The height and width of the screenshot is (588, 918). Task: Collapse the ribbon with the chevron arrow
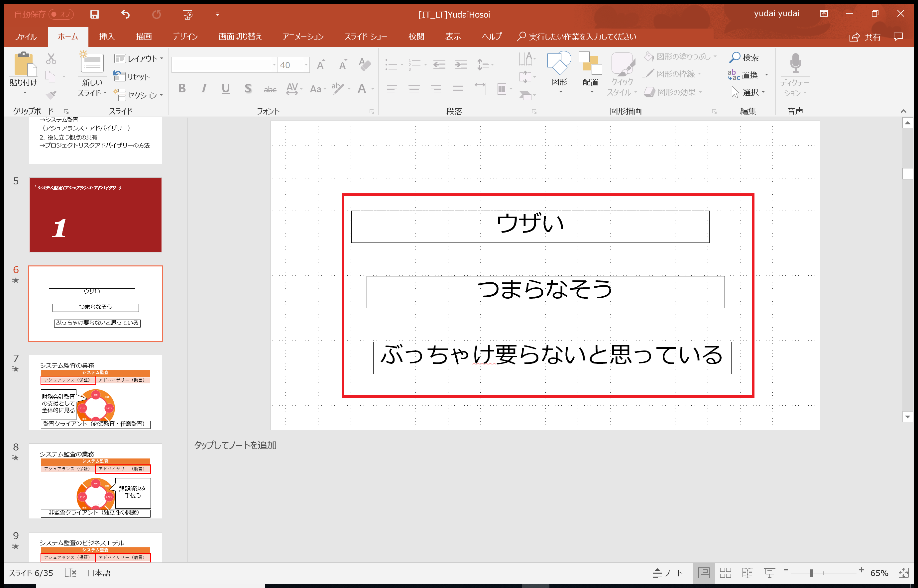[x=903, y=111]
